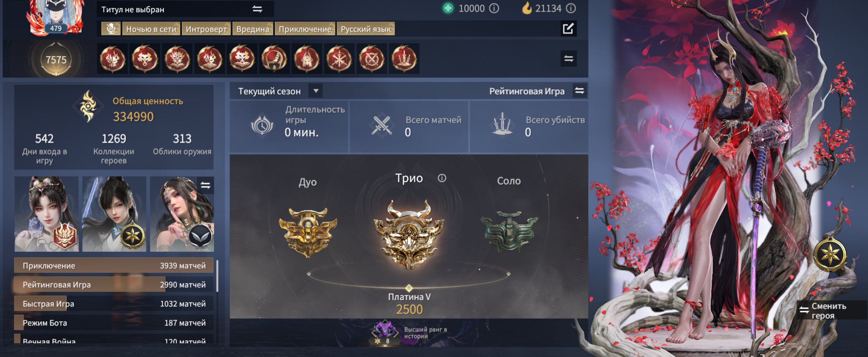Open the first hero portrait thumbnail

(x=46, y=214)
